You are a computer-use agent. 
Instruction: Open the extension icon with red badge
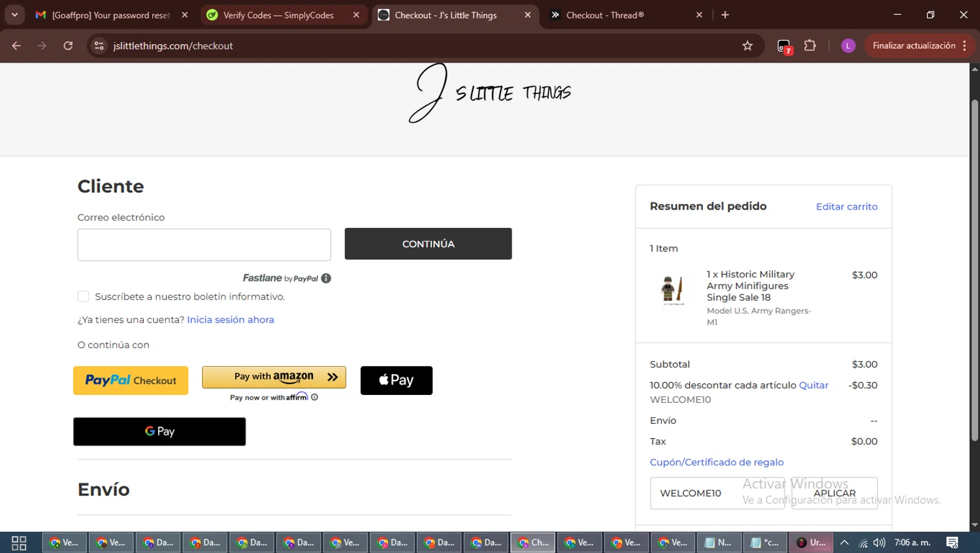784,46
